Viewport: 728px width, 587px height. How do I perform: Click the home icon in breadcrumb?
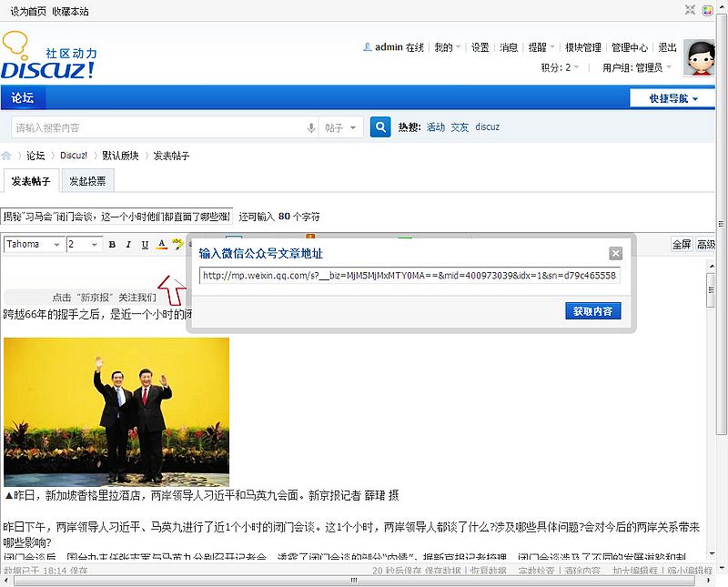coord(6,156)
